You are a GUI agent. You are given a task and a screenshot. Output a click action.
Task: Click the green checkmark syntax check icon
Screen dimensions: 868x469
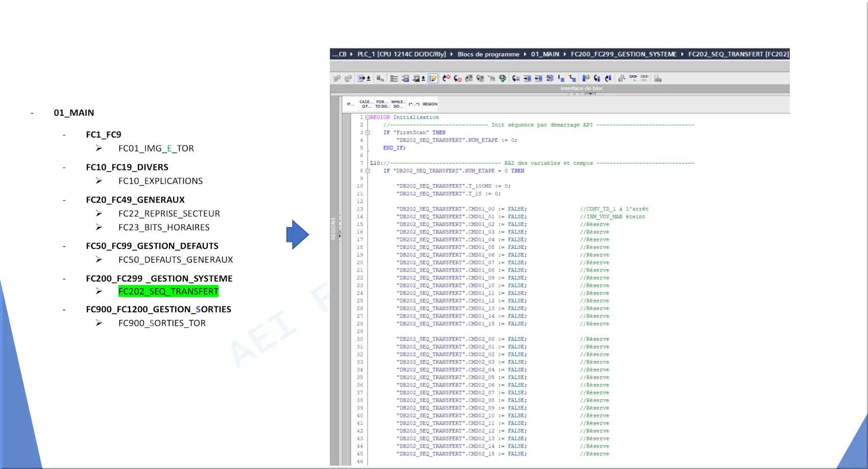coord(502,78)
